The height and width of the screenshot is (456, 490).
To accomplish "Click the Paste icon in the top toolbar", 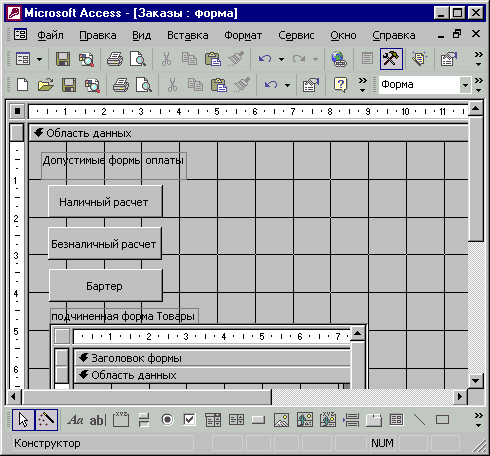I will click(213, 59).
